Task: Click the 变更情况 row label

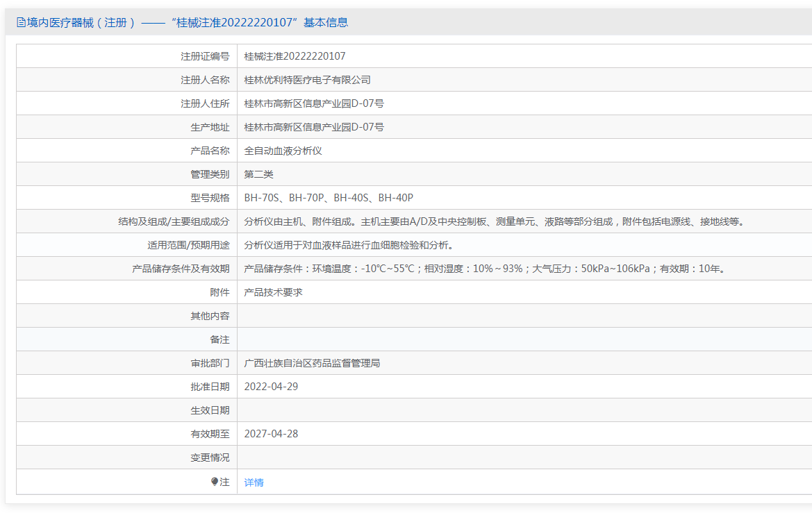Action: pos(210,457)
